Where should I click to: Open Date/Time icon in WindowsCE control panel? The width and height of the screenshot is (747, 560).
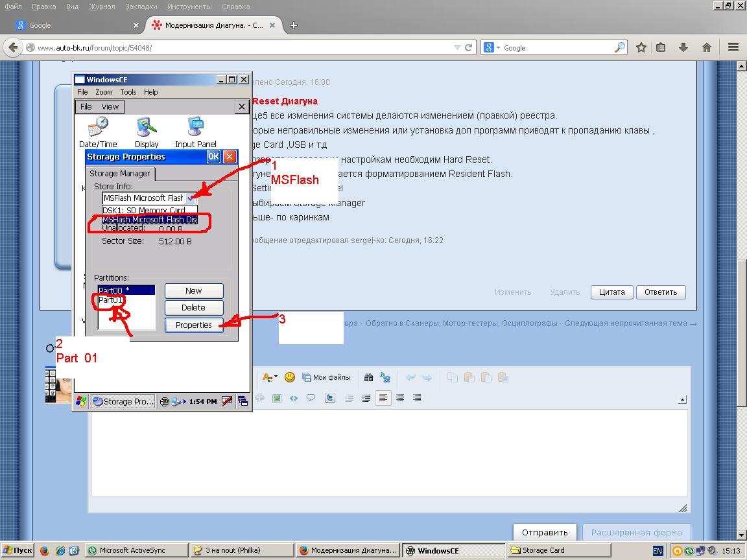98,132
